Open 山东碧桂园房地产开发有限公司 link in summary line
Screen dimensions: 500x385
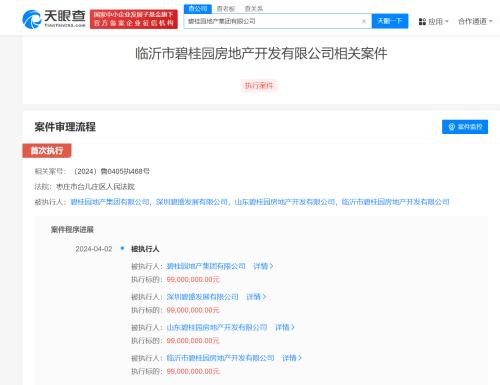tap(285, 202)
